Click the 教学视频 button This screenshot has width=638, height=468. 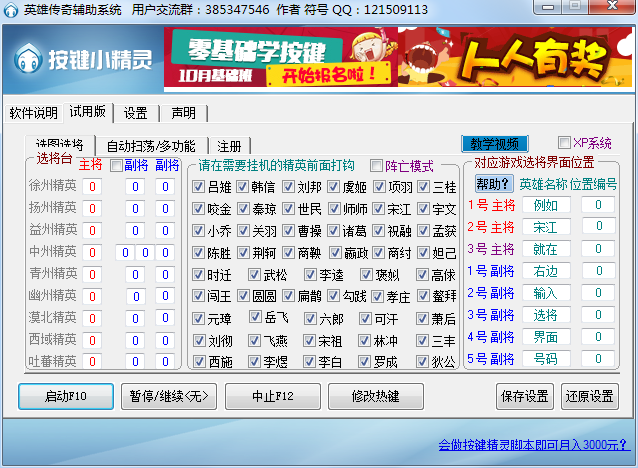[495, 144]
